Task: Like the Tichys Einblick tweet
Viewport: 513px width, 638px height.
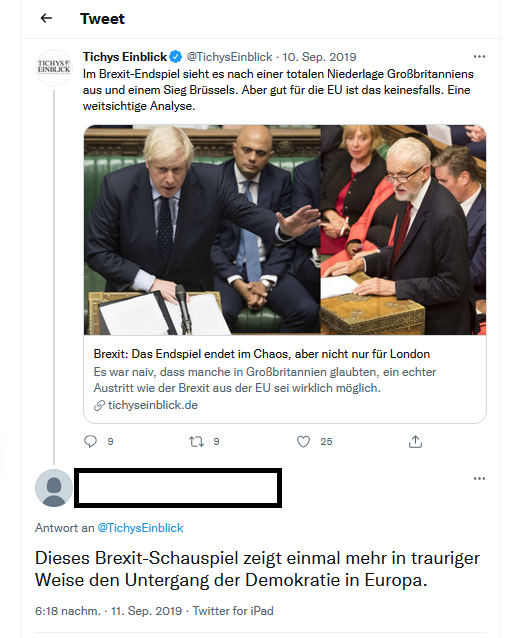Action: click(x=303, y=441)
